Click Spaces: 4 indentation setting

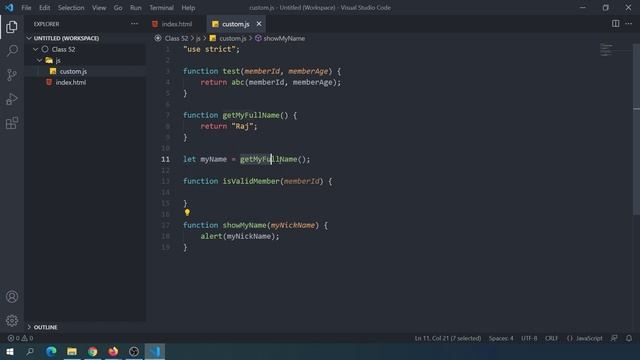501,338
